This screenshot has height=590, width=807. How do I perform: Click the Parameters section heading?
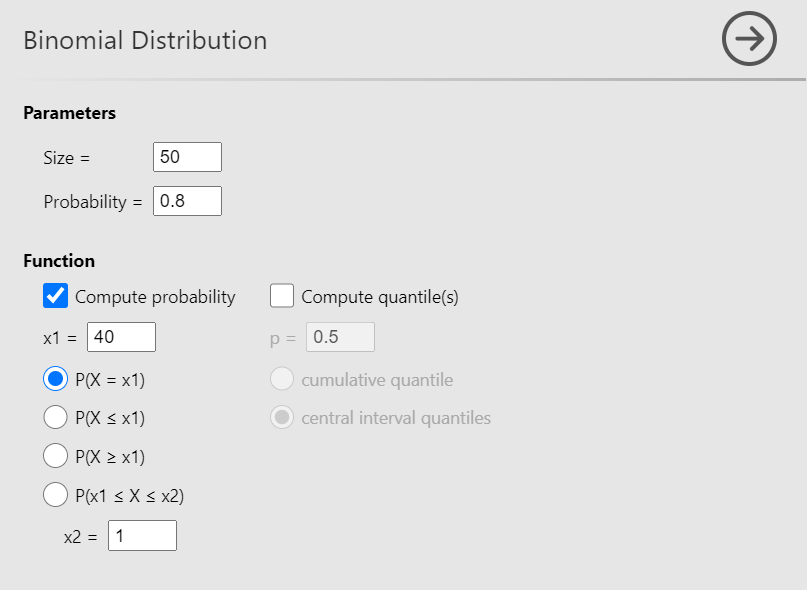point(69,113)
